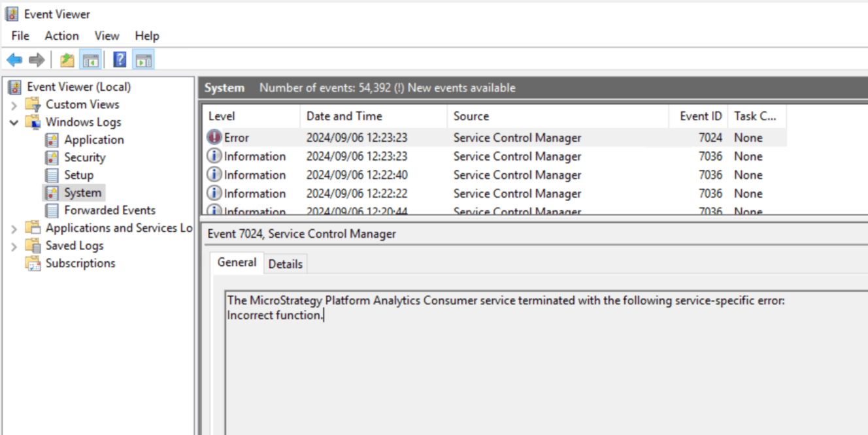
Task: Open the Help menu
Action: (147, 36)
